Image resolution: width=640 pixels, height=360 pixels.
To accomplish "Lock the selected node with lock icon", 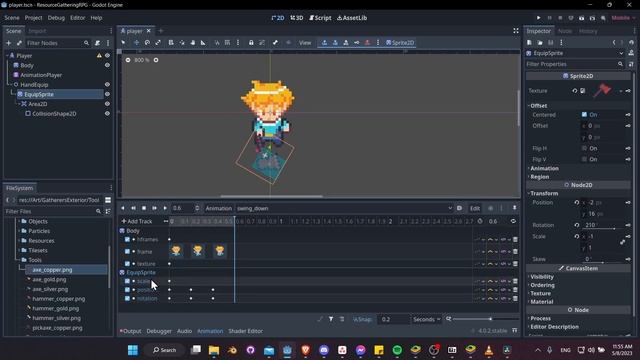I will (251, 43).
